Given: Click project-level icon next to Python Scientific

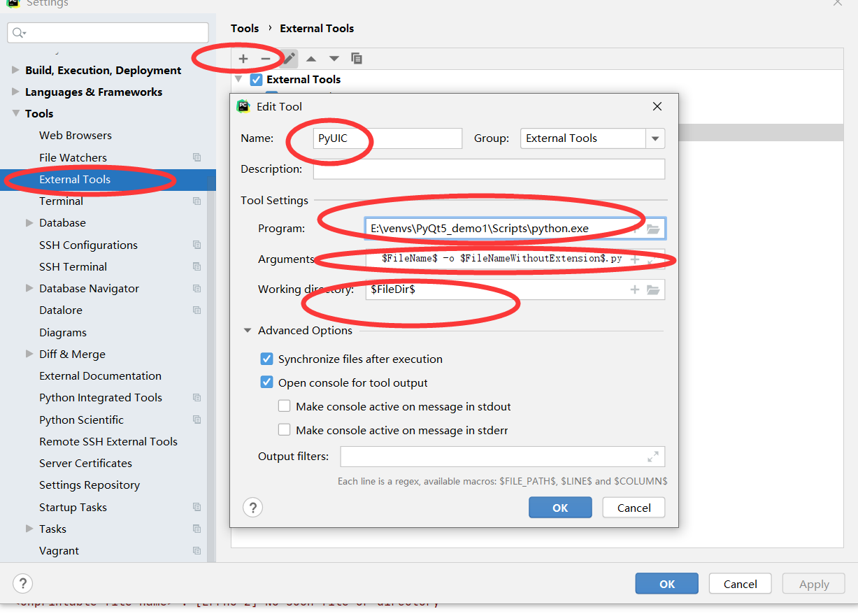Looking at the screenshot, I should 196,420.
